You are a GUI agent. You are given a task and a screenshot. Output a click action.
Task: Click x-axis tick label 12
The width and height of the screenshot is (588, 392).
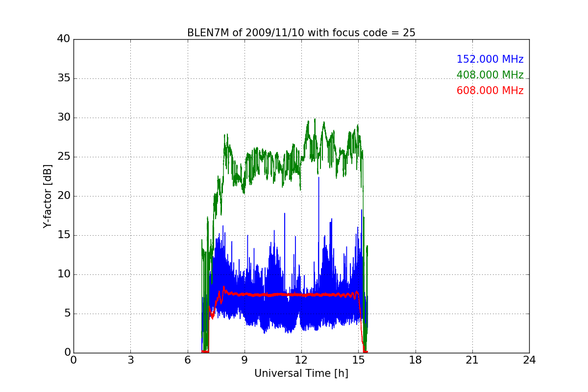301,360
